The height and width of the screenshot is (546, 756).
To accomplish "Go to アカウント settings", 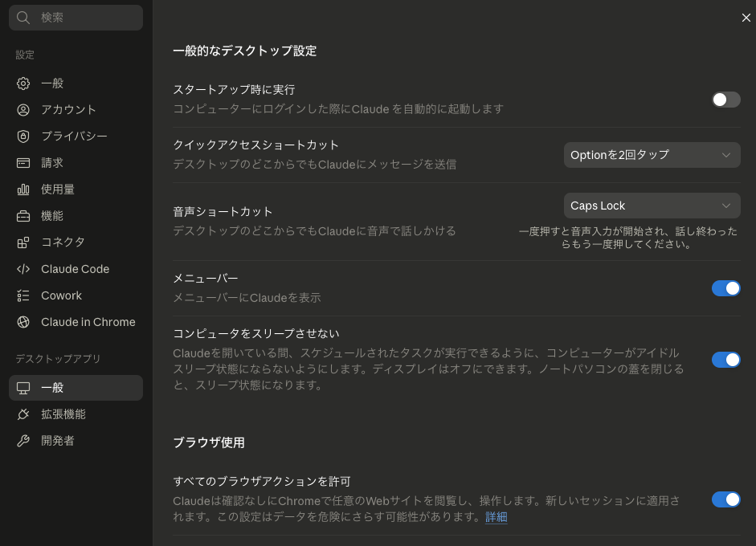I will click(76, 110).
